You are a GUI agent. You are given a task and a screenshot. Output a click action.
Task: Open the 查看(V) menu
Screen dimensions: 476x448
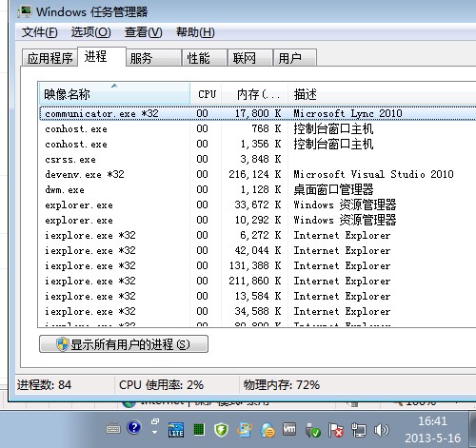click(x=143, y=32)
